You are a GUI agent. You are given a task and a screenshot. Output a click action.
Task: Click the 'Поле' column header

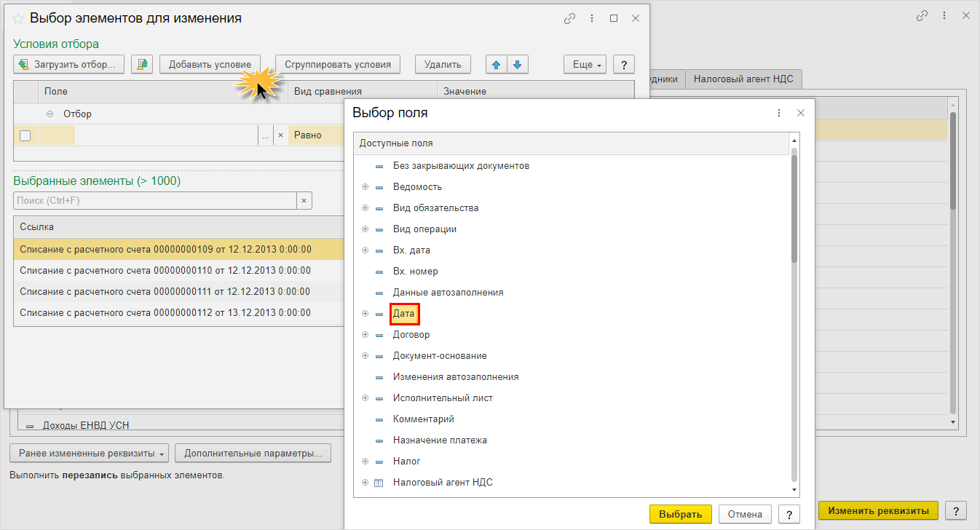(x=163, y=92)
